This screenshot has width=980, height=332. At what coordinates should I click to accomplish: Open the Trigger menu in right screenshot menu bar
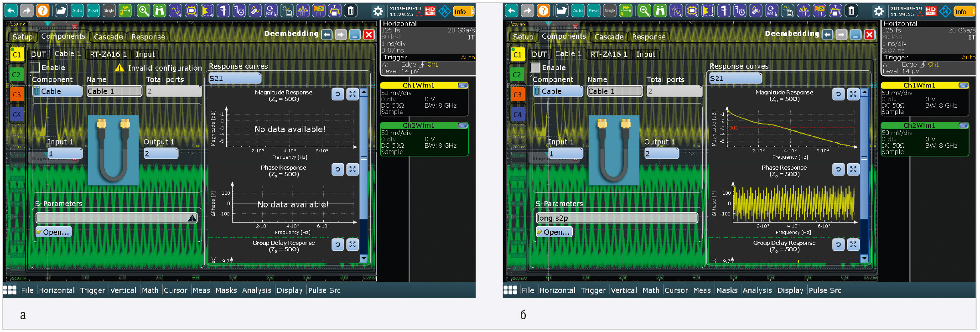click(x=593, y=290)
